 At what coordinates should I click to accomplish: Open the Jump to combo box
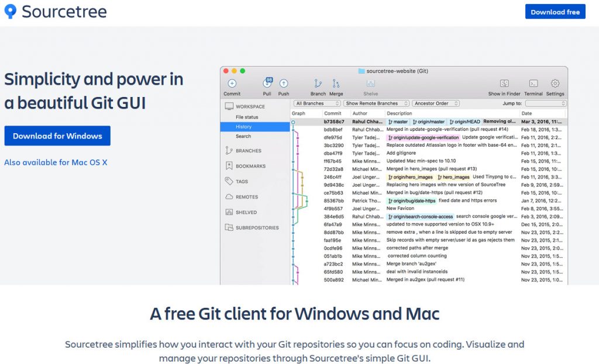point(546,103)
